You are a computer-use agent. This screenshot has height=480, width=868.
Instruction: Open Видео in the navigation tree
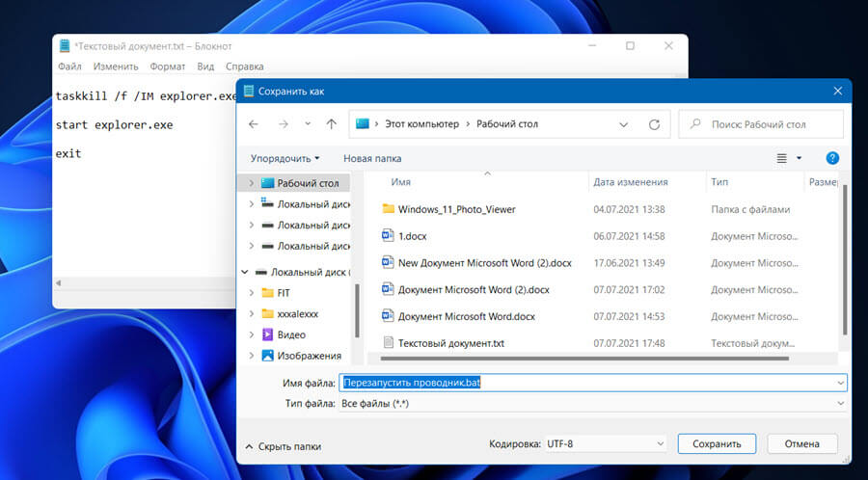pos(291,335)
